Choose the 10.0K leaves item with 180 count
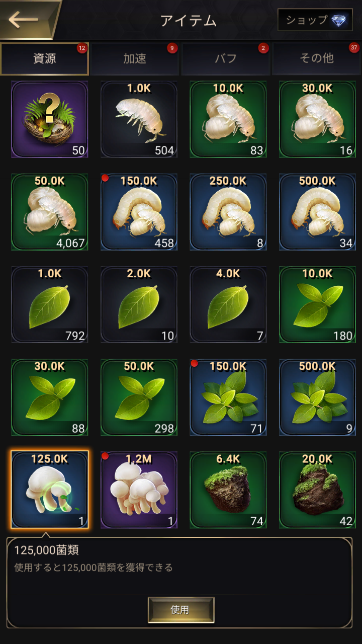Image resolution: width=362 pixels, height=644 pixels. (318, 304)
